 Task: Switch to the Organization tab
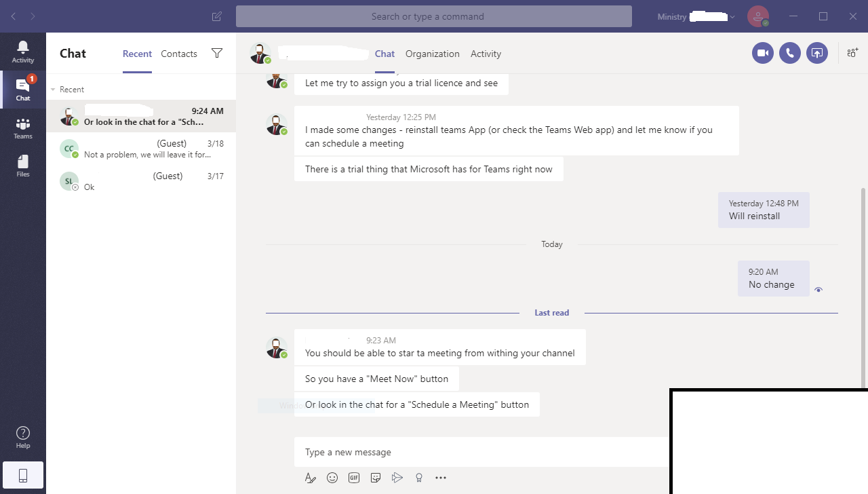[432, 54]
